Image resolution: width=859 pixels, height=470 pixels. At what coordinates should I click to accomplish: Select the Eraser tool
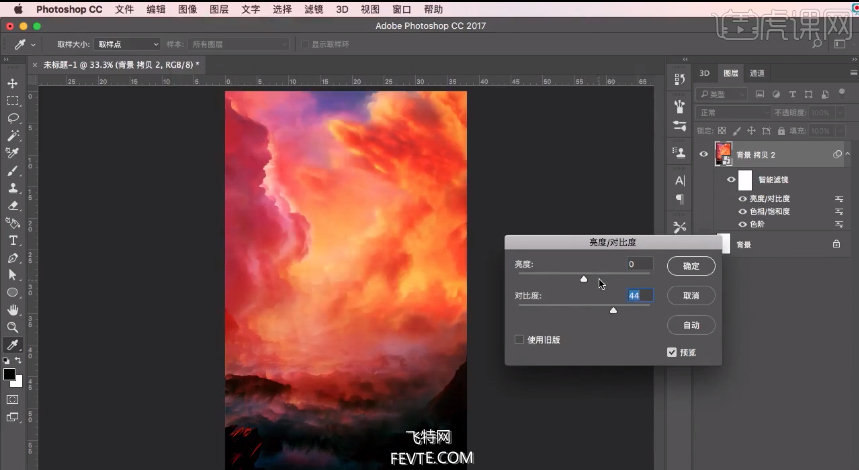[x=12, y=205]
